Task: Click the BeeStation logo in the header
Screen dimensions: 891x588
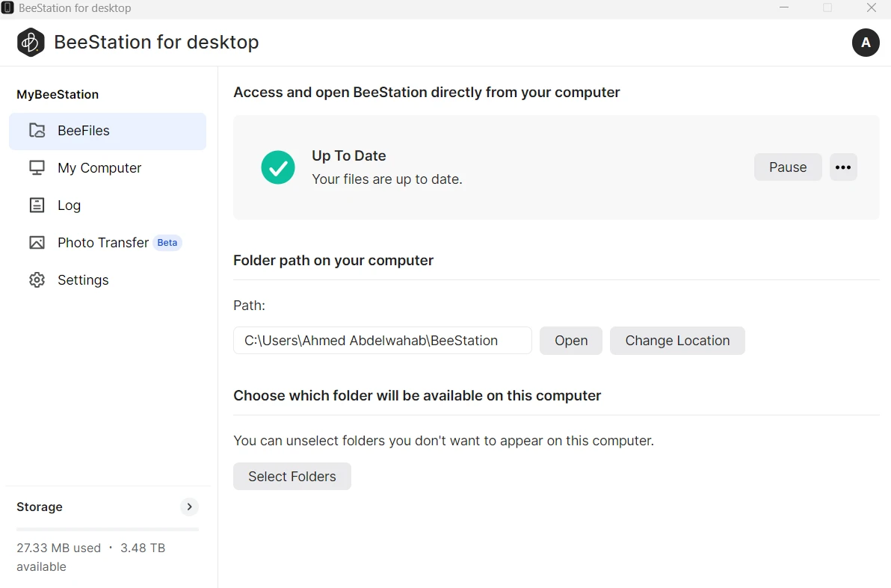Action: 31,43
